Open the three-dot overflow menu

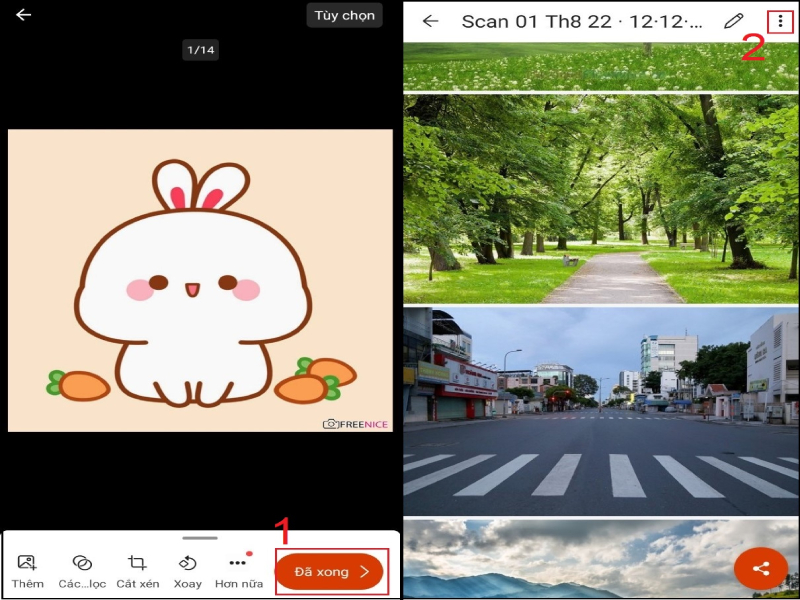780,21
